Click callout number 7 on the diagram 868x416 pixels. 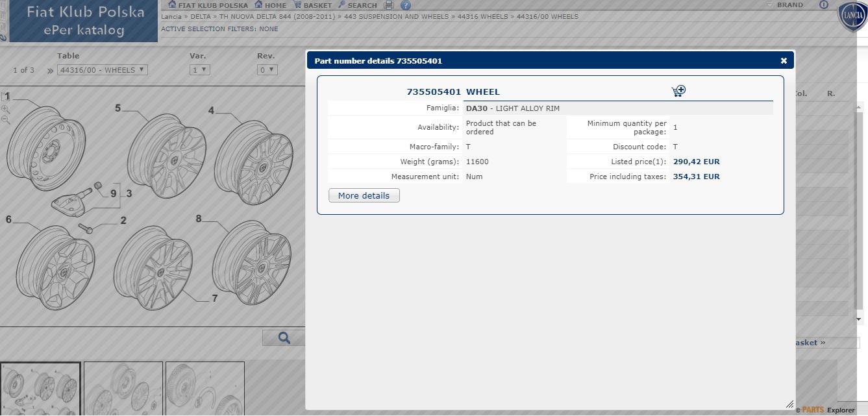[x=215, y=299]
